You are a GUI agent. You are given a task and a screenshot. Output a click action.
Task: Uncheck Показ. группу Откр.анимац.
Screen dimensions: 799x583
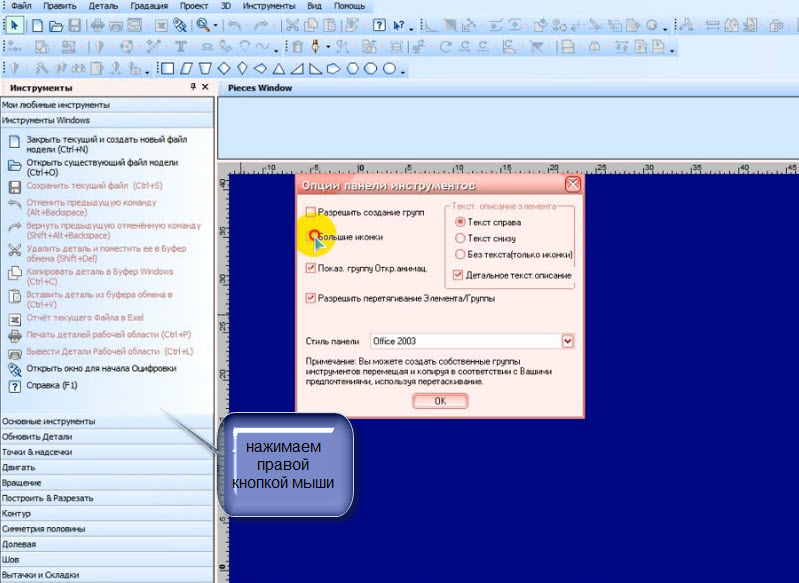310,268
